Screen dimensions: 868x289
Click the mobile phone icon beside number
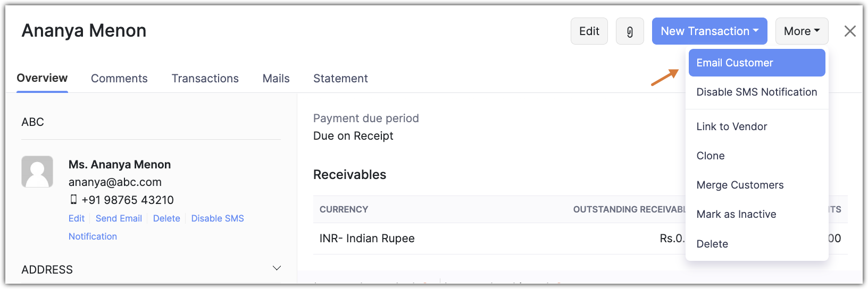[x=73, y=200]
